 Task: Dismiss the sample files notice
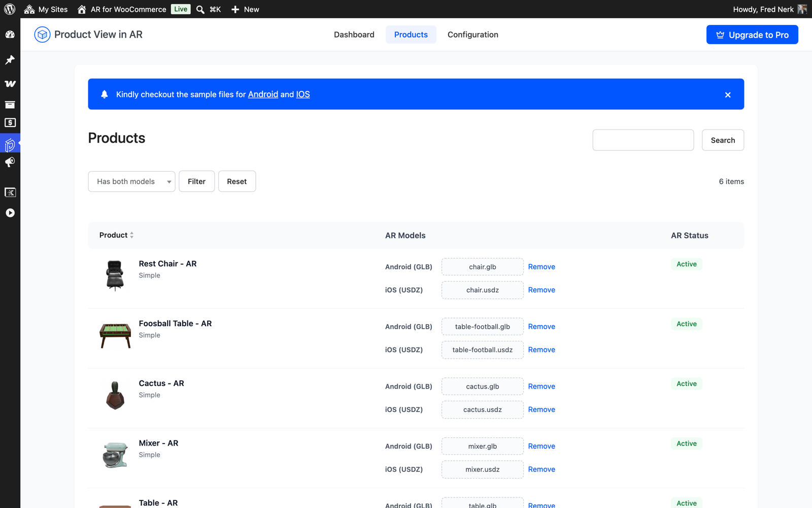point(728,95)
